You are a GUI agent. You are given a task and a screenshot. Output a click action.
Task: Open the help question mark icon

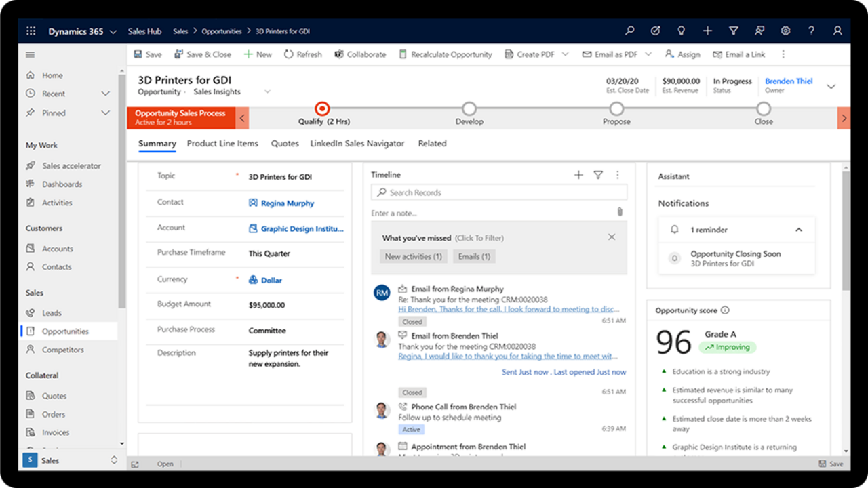coord(811,31)
